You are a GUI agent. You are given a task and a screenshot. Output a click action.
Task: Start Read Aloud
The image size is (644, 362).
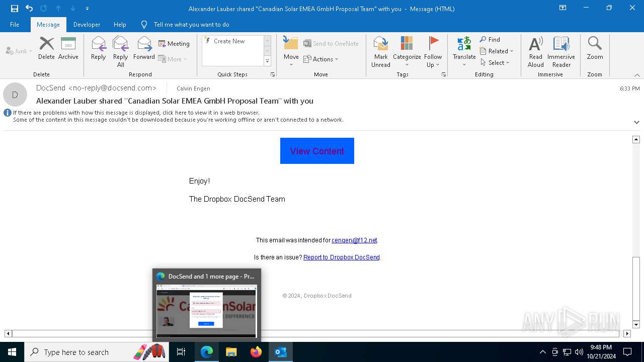pos(535,52)
